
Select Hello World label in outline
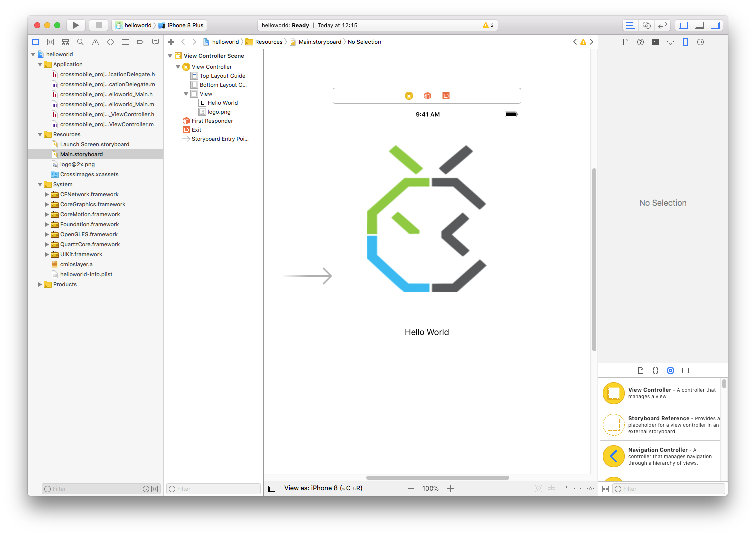(222, 103)
